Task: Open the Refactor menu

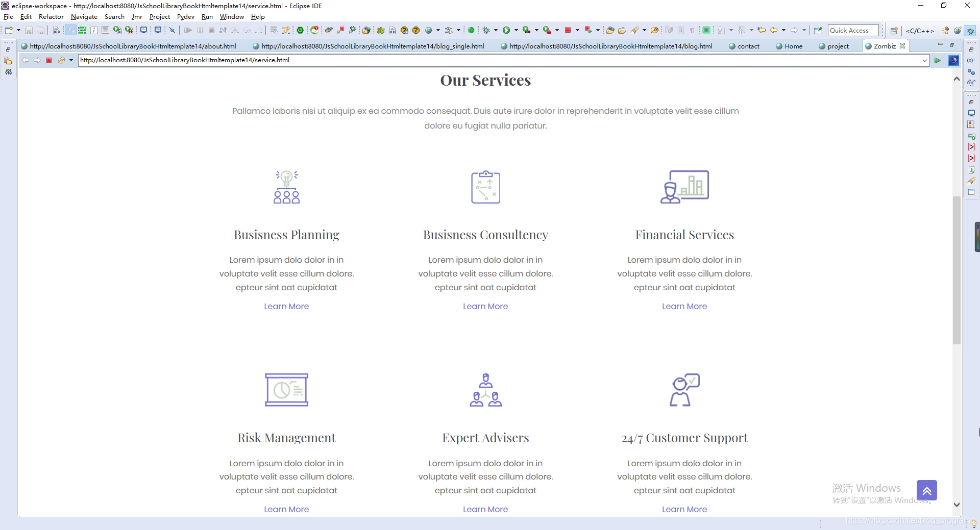Action: click(x=51, y=16)
